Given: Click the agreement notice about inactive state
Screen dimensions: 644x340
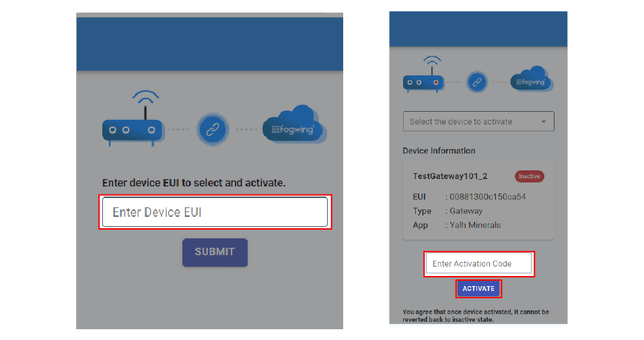Looking at the screenshot, I should [476, 316].
